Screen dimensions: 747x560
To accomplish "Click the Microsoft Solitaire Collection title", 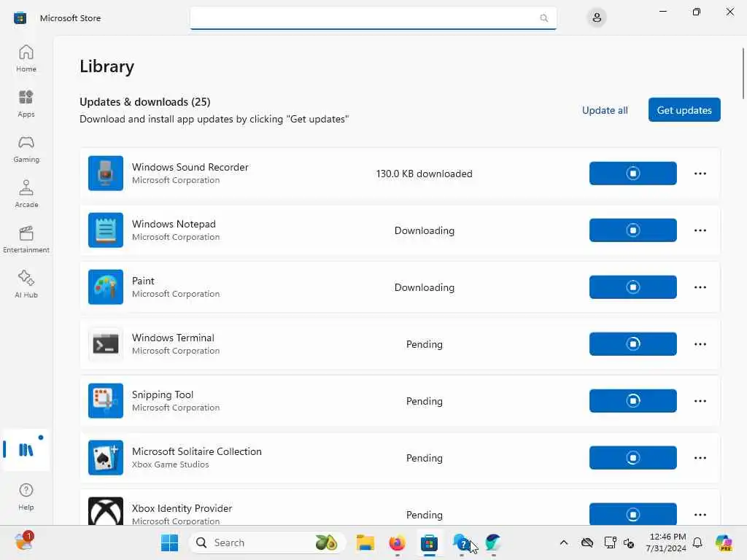I will 197,451.
